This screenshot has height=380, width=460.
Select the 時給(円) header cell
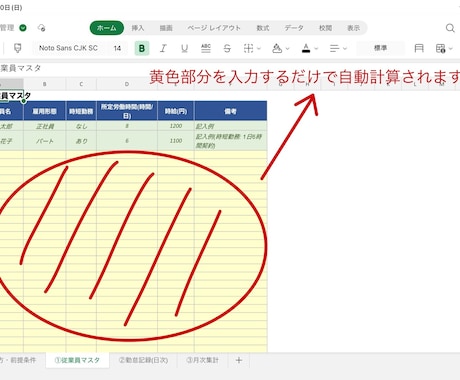pyautogui.click(x=176, y=111)
